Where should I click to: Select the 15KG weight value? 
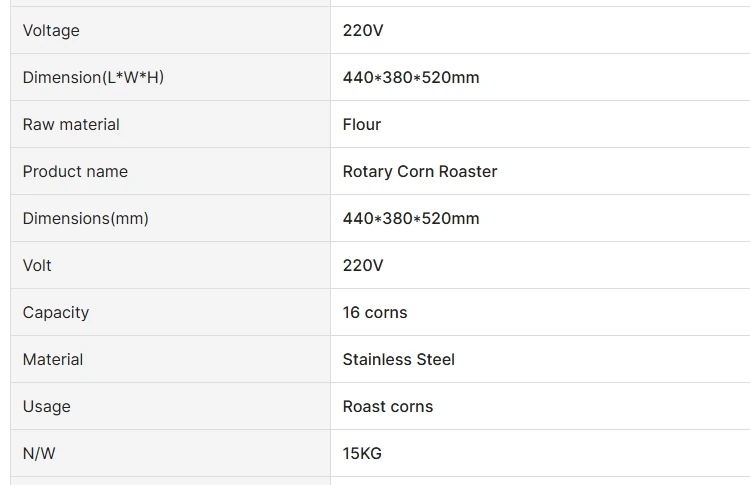pos(362,453)
